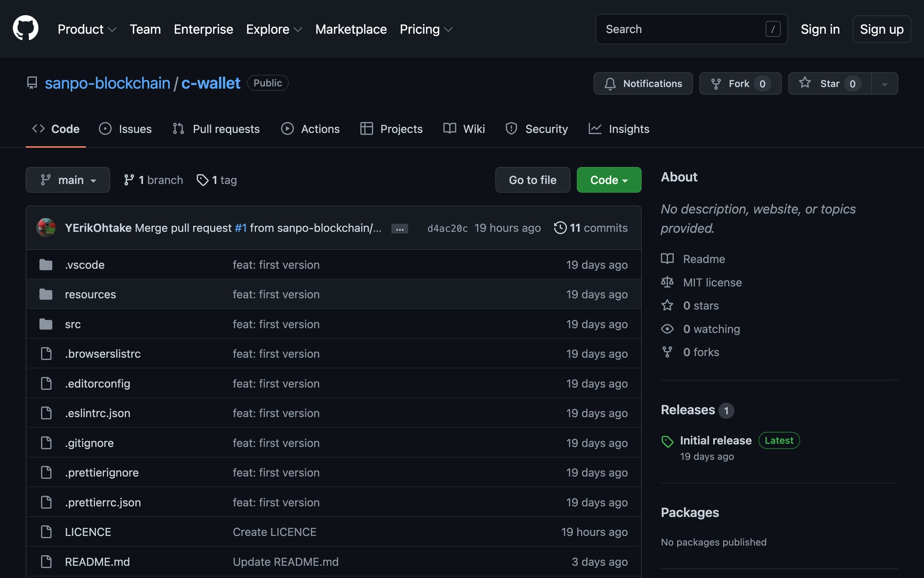Open the Create LICENCE commit message
This screenshot has height=578, width=924.
274,532
